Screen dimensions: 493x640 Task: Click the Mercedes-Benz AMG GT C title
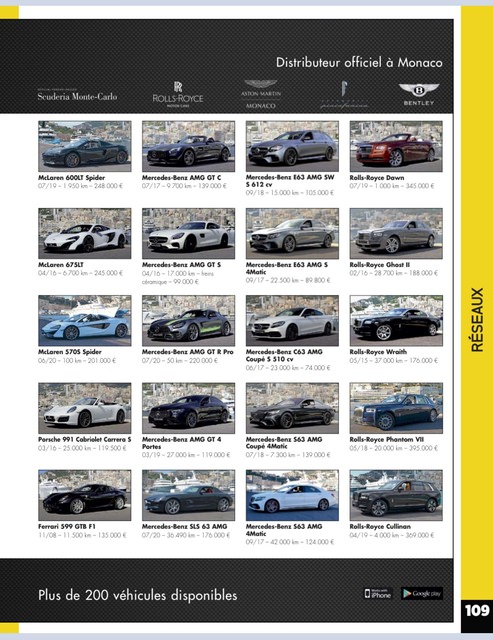tap(182, 178)
